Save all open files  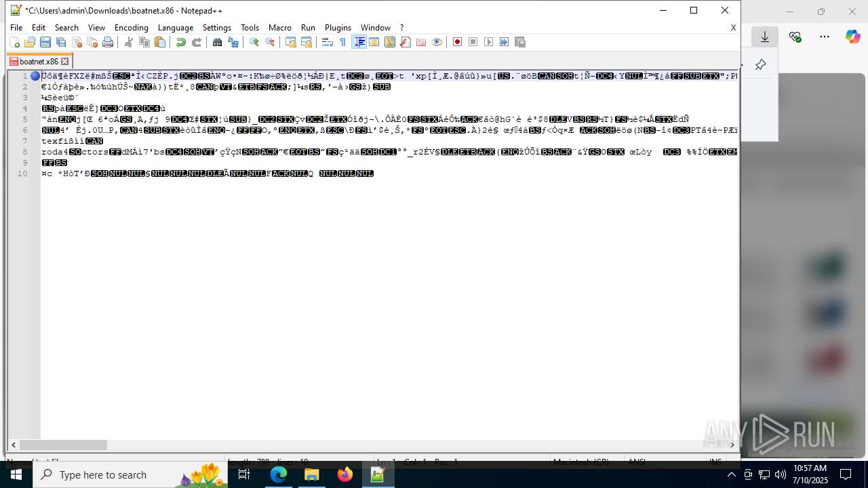coord(61,42)
